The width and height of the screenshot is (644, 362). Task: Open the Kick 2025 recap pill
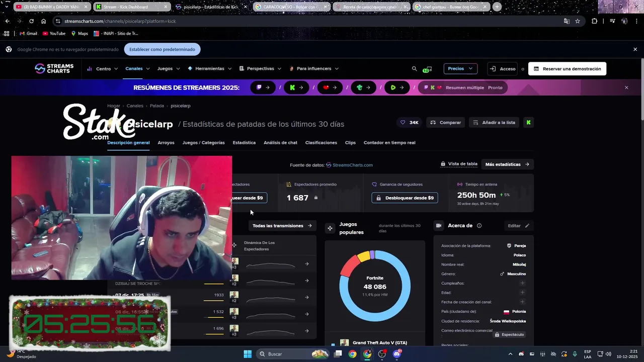coord(297,87)
